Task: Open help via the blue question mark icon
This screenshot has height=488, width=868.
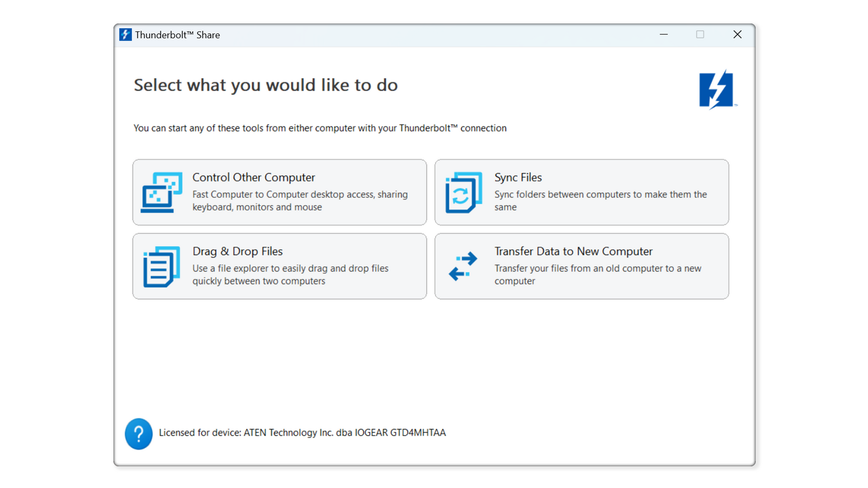Action: 138,433
